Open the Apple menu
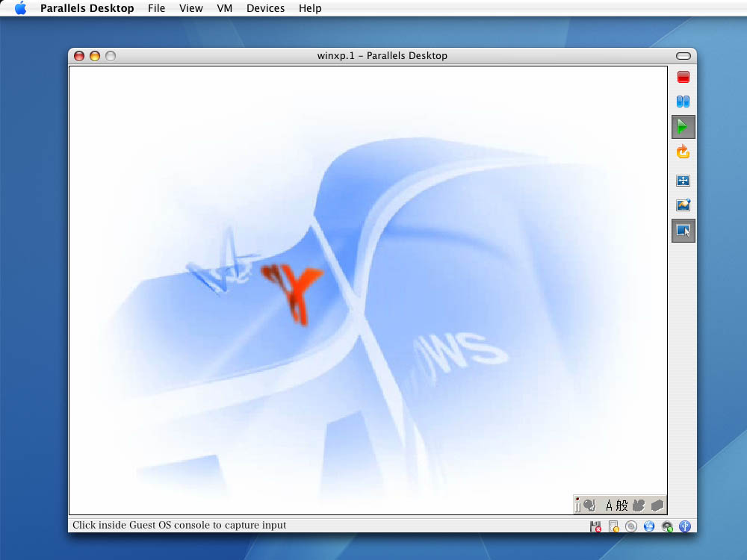This screenshot has height=560, width=747. [x=20, y=8]
